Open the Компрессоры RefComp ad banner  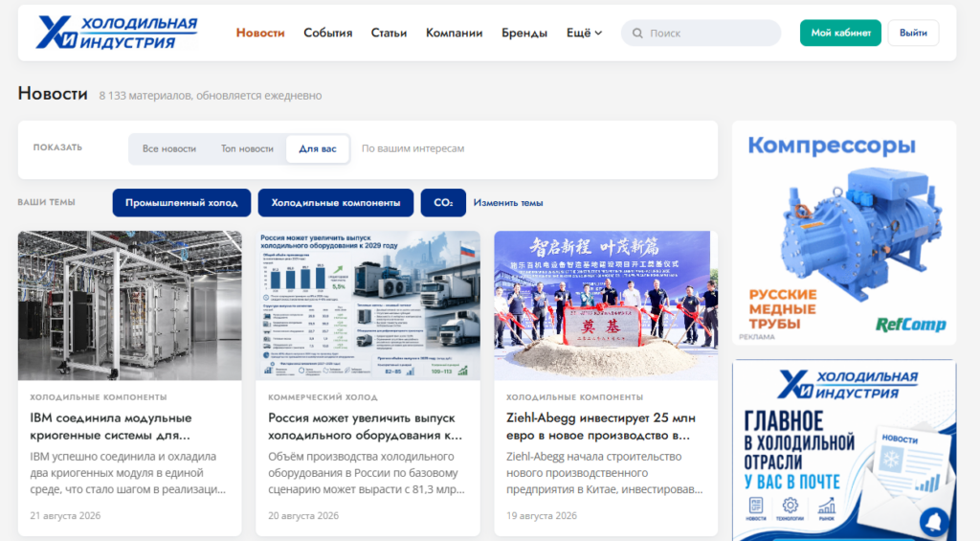pyautogui.click(x=844, y=233)
